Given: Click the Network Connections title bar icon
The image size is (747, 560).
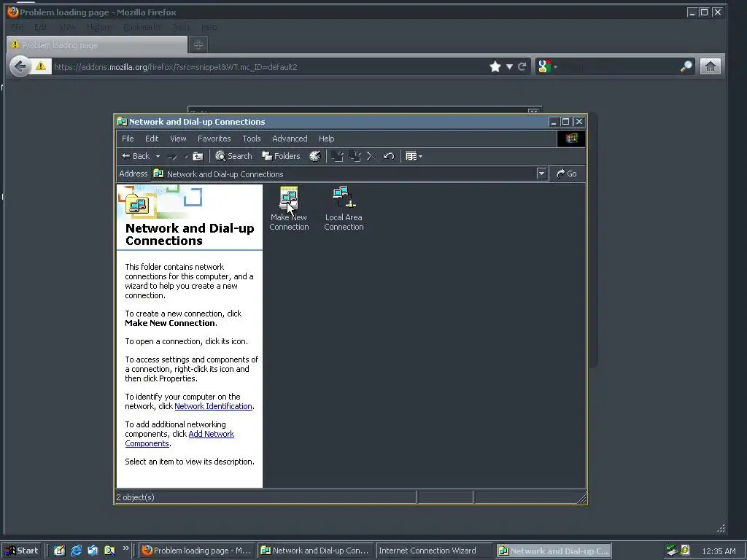Looking at the screenshot, I should tap(122, 122).
